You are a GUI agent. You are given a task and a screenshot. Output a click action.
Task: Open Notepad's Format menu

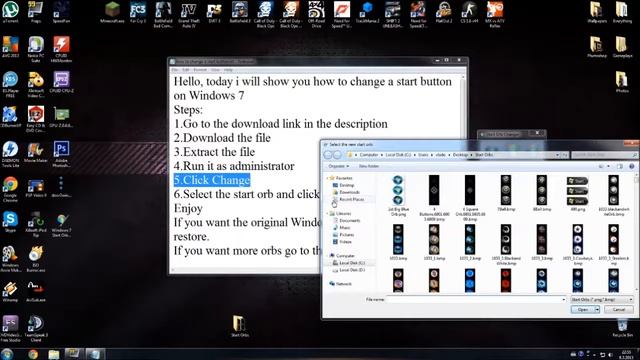(x=200, y=70)
